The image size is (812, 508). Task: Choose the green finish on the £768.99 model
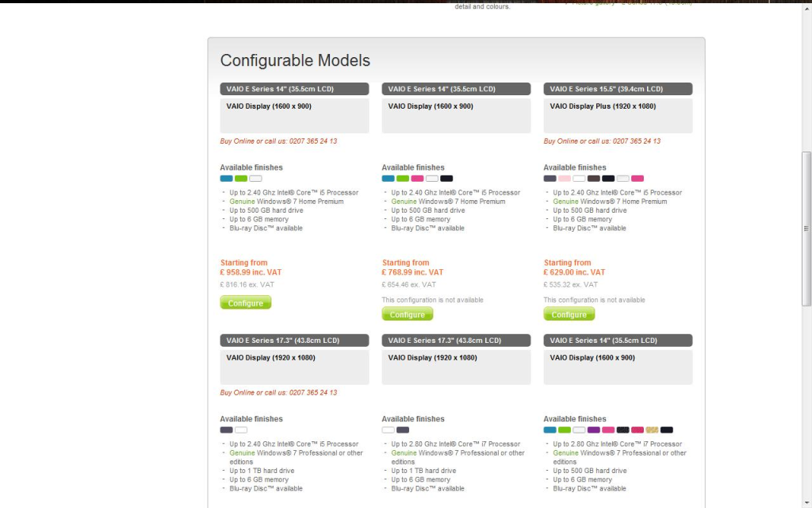[402, 179]
